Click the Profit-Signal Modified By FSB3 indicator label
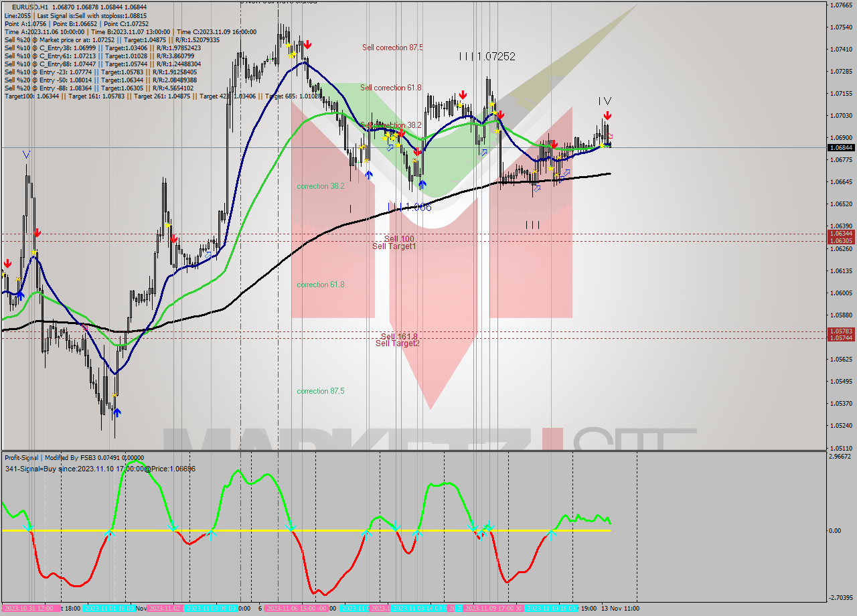 [x=74, y=458]
